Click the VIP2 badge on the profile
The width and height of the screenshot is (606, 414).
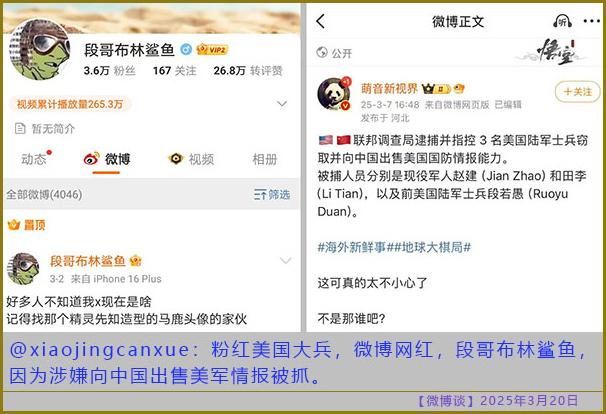coord(212,49)
